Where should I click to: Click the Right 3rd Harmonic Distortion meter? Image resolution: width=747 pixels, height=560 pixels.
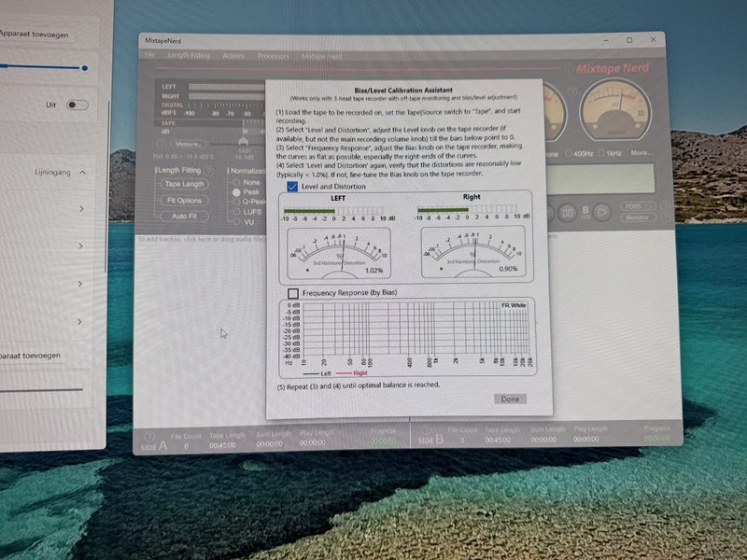473,252
